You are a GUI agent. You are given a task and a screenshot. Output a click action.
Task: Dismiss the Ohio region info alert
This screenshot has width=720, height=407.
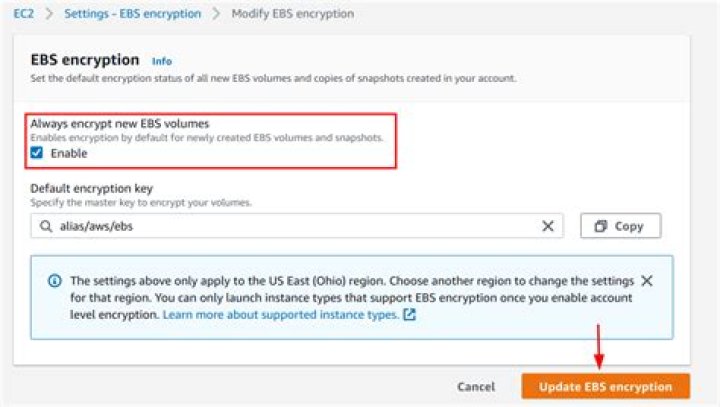point(647,281)
